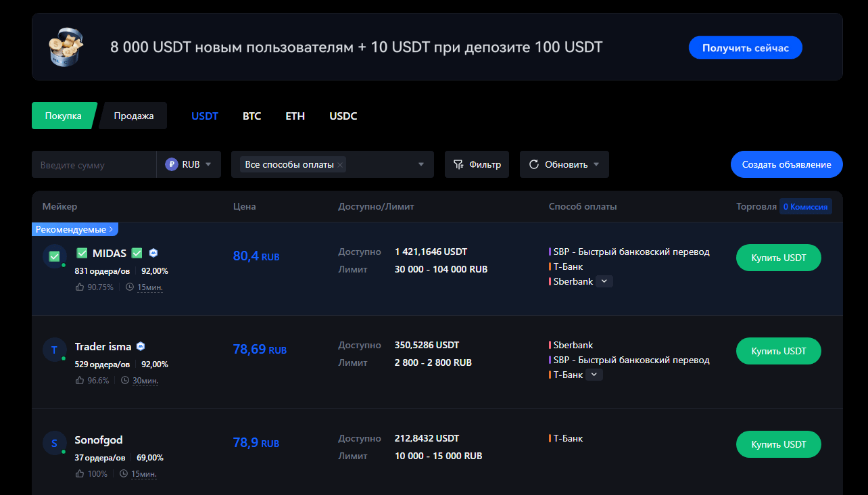Click the Получить сейчас button

[745, 48]
